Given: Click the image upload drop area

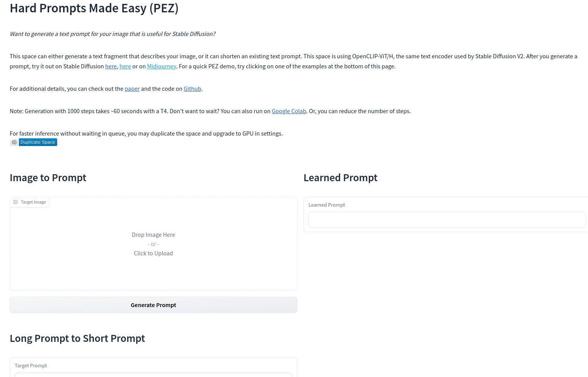Looking at the screenshot, I should [153, 244].
